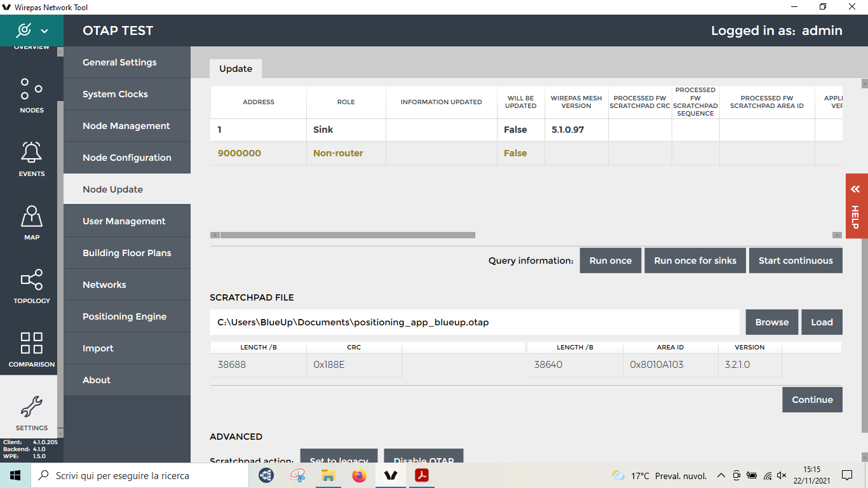The image size is (868, 488).
Task: Open the Topology icon
Action: (x=31, y=280)
